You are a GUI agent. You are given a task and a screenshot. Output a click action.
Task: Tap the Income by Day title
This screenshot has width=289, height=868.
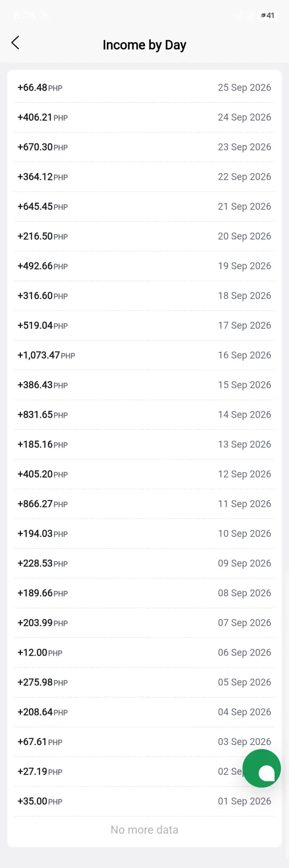pos(144,45)
